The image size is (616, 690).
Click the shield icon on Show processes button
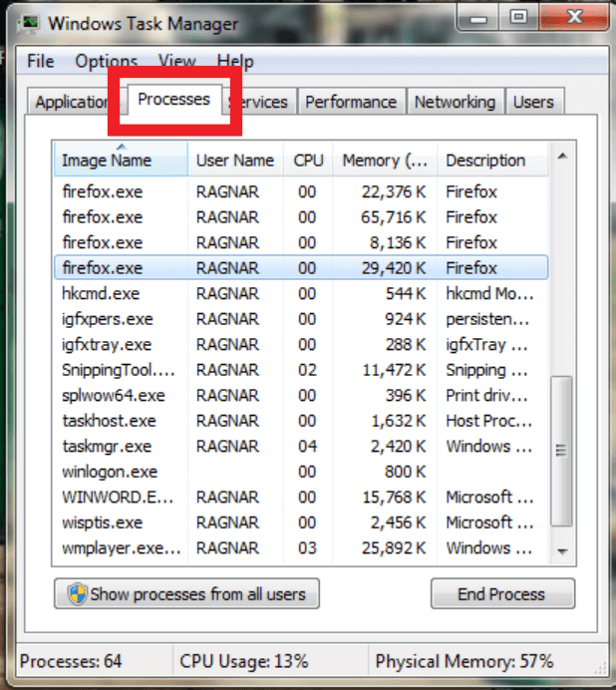click(x=78, y=594)
